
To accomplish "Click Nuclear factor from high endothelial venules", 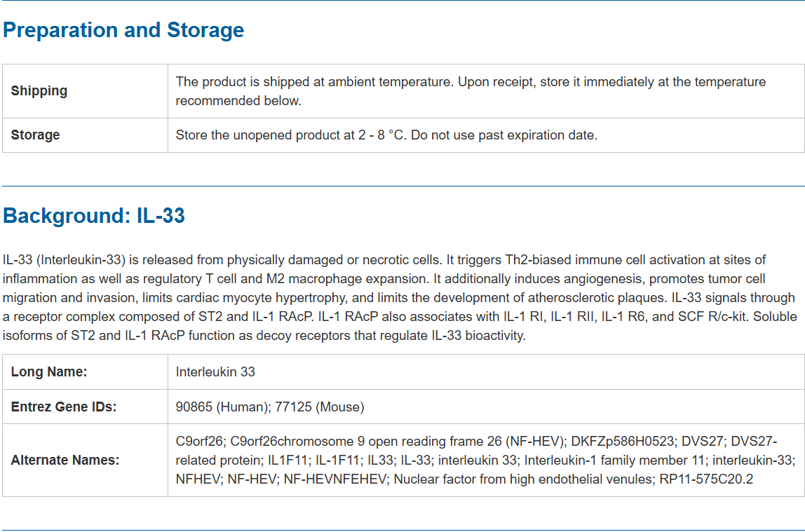I will point(524,479).
